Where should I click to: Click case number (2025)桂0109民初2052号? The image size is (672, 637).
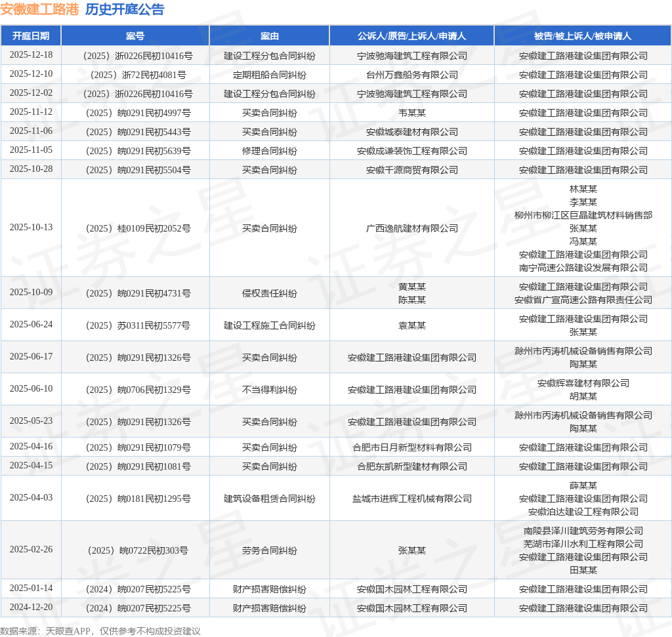(x=138, y=228)
